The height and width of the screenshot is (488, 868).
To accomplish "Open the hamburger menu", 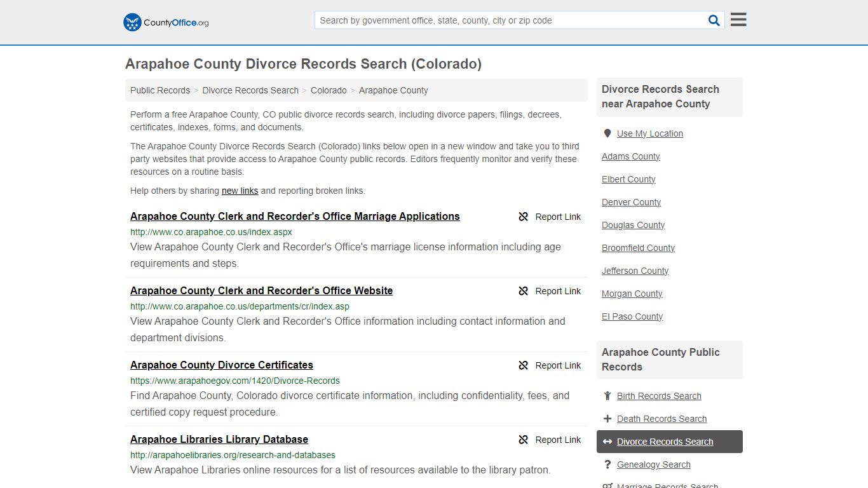I will click(x=738, y=20).
